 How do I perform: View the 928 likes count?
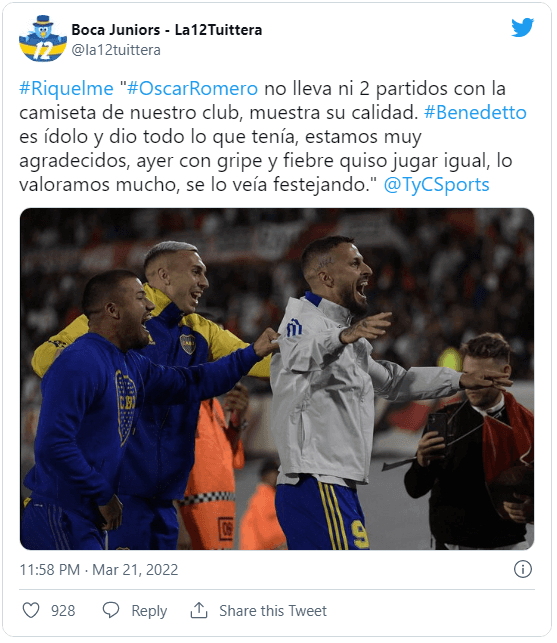click(63, 611)
